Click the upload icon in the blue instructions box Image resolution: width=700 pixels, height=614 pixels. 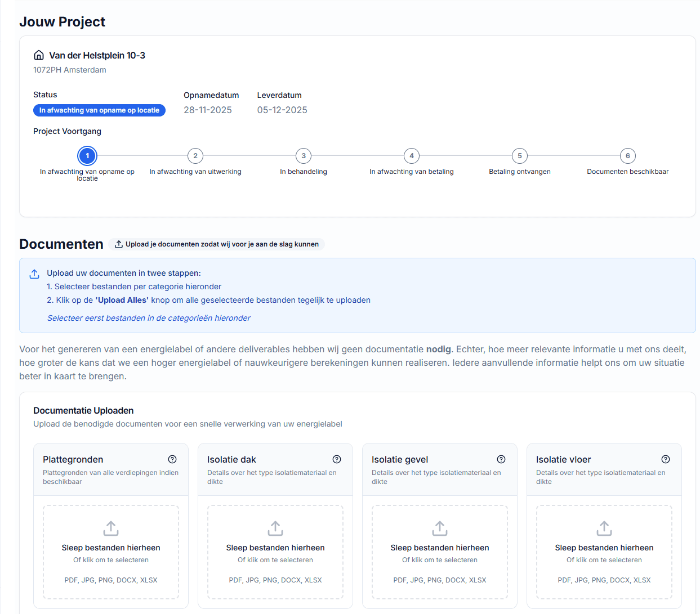pyautogui.click(x=34, y=273)
